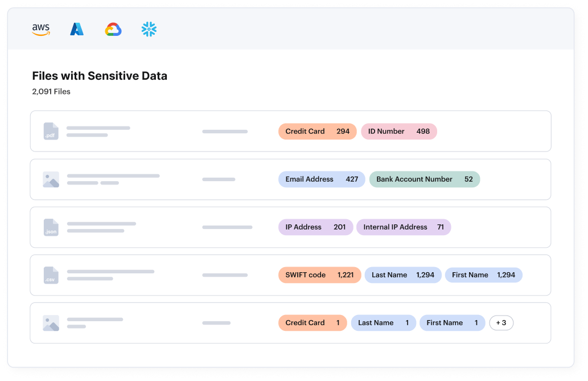Select the First Name 1,294 badge

pyautogui.click(x=483, y=275)
